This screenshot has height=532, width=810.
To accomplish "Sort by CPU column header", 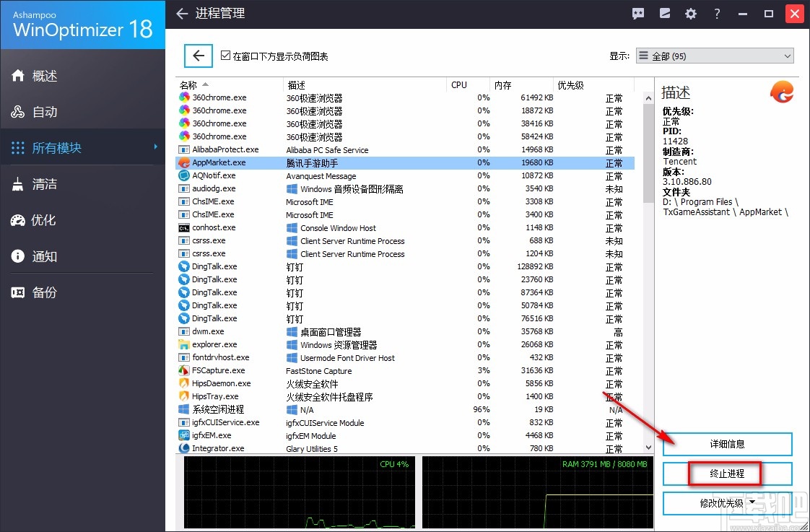I will (468, 84).
